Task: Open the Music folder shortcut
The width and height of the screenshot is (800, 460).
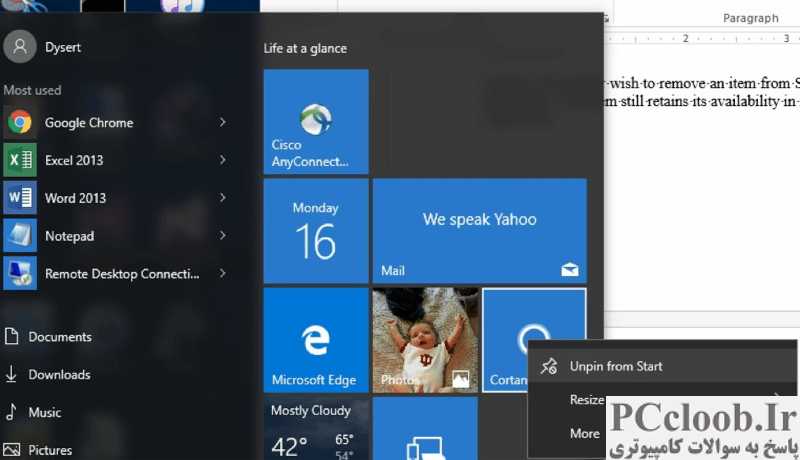Action: pos(33,412)
